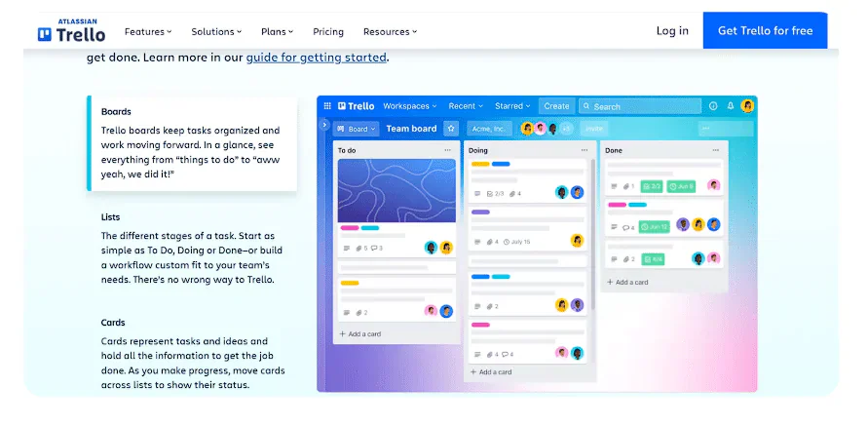Open the Doing list's three-dot menu
The width and height of the screenshot is (868, 426).
tap(585, 150)
